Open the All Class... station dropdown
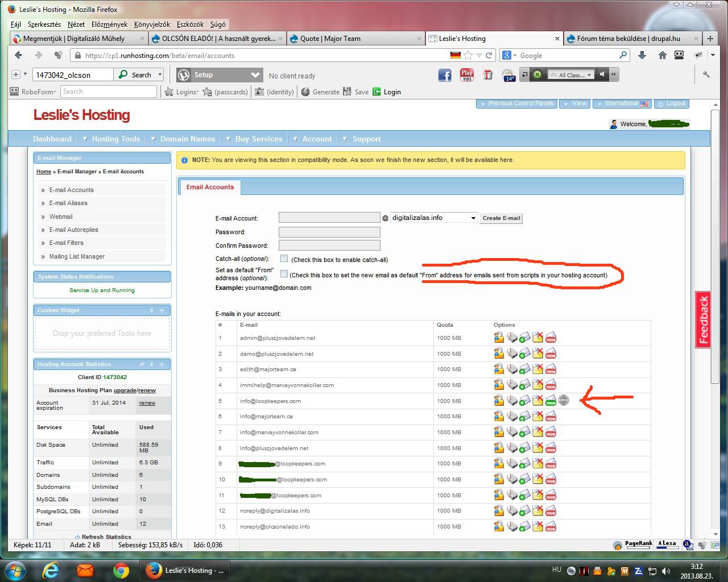 tap(571, 75)
